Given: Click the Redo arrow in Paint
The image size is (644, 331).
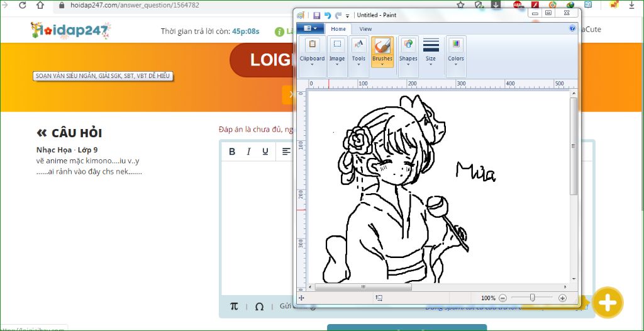Looking at the screenshot, I should click(x=338, y=16).
